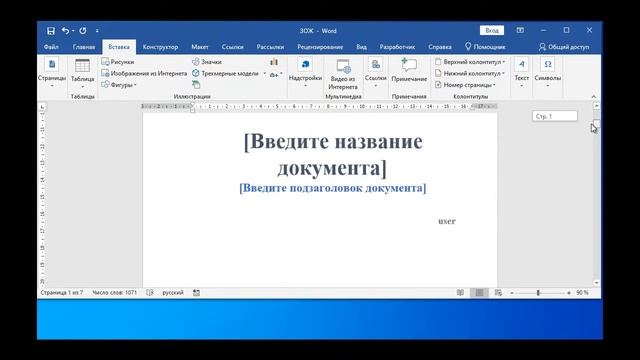Click the zoom in plus button
This screenshot has height=360, width=640.
pyautogui.click(x=569, y=293)
